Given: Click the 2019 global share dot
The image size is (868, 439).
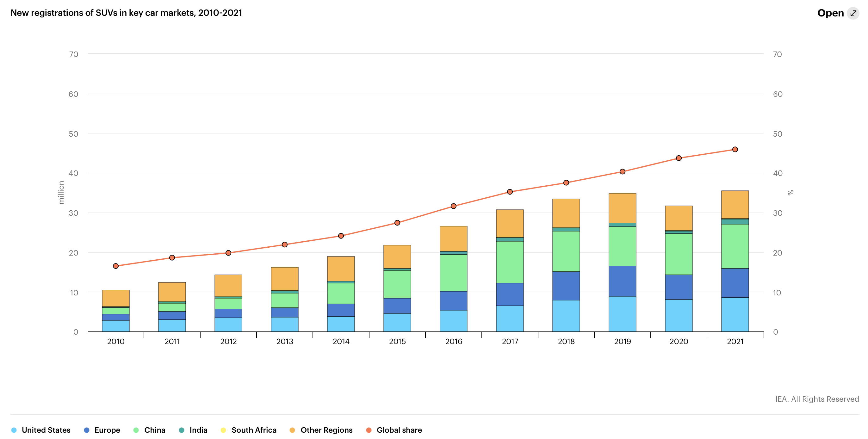Looking at the screenshot, I should click(x=622, y=171).
